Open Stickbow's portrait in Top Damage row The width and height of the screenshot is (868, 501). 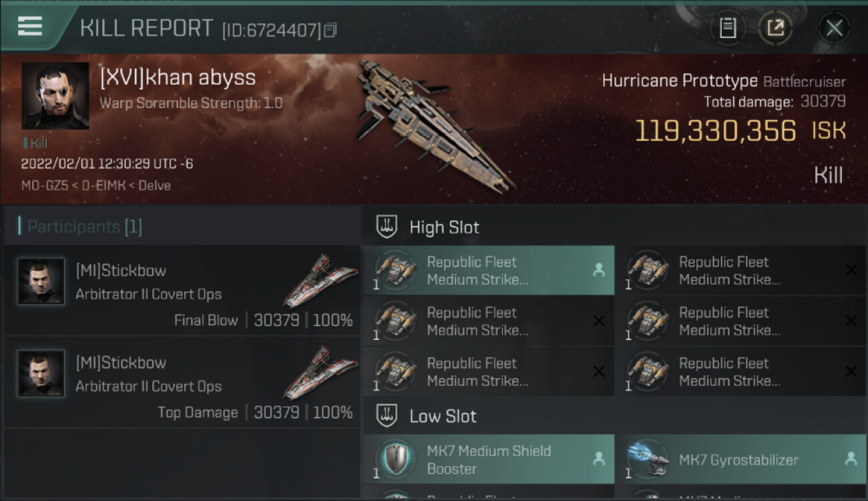tap(41, 374)
